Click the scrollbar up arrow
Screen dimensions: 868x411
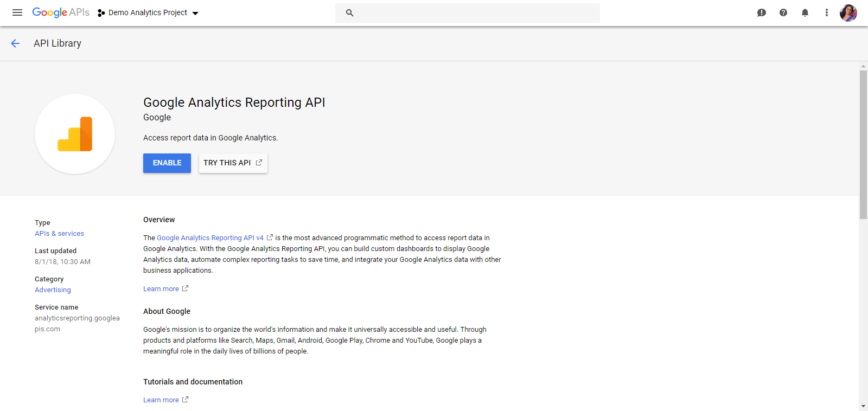[863, 66]
